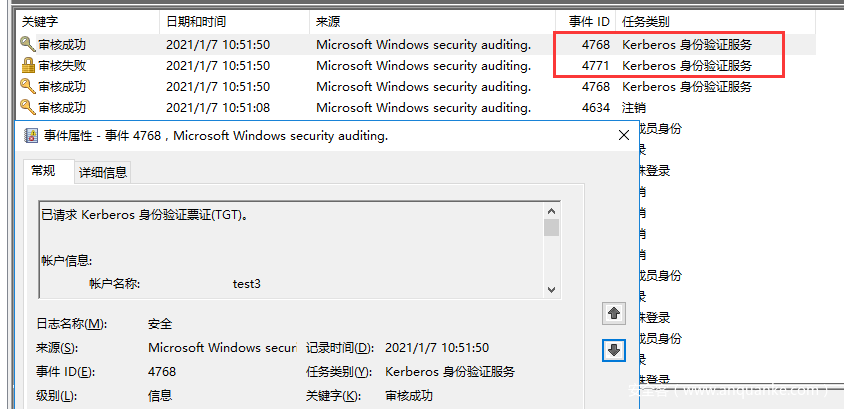Click the description scrollbar thumb
844x409 pixels.
pyautogui.click(x=551, y=227)
